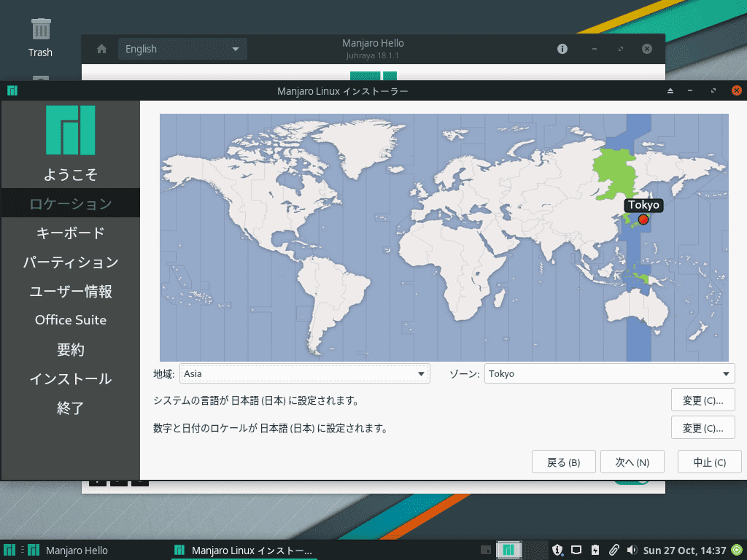Select Manjaro Linux インストーラー taskbar item
The height and width of the screenshot is (560, 747).
[x=243, y=551]
